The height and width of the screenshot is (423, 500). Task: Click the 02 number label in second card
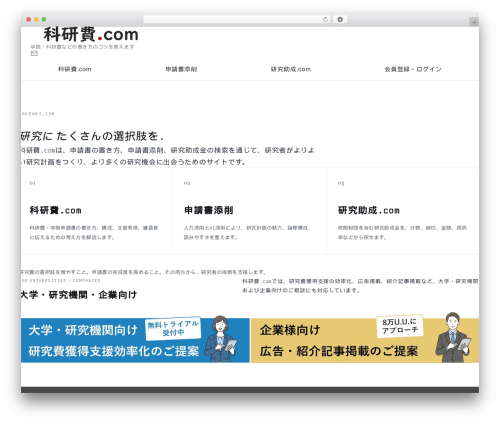pos(187,183)
